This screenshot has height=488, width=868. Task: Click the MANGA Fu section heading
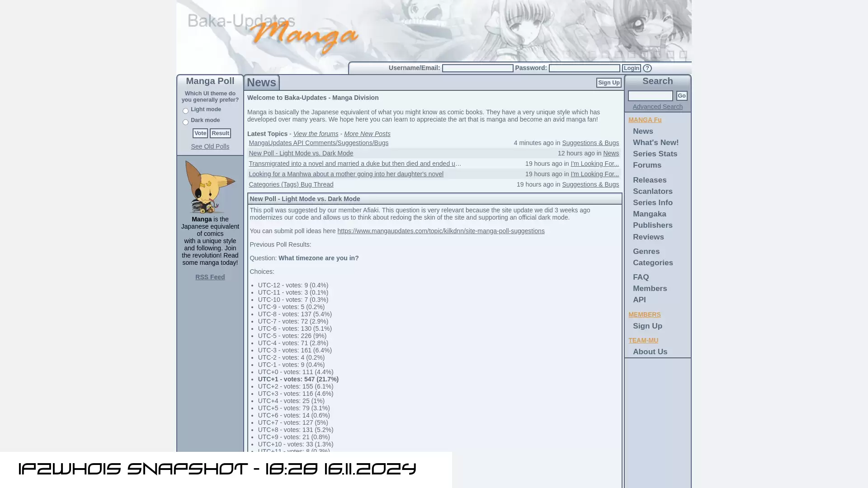click(x=645, y=120)
